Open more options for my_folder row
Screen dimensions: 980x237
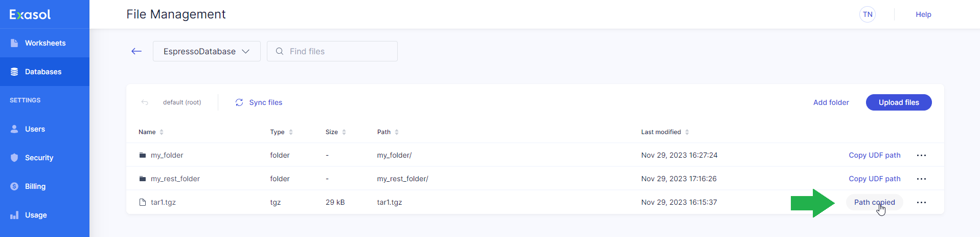coord(921,155)
